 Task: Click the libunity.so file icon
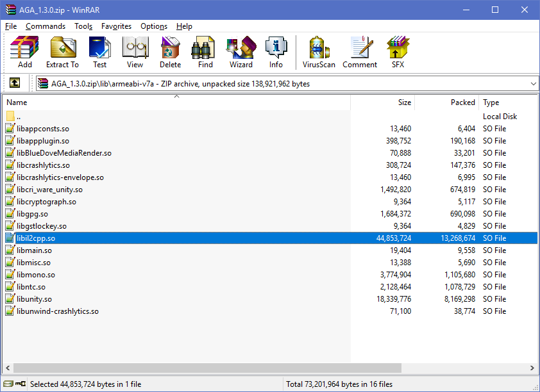tap(10, 299)
